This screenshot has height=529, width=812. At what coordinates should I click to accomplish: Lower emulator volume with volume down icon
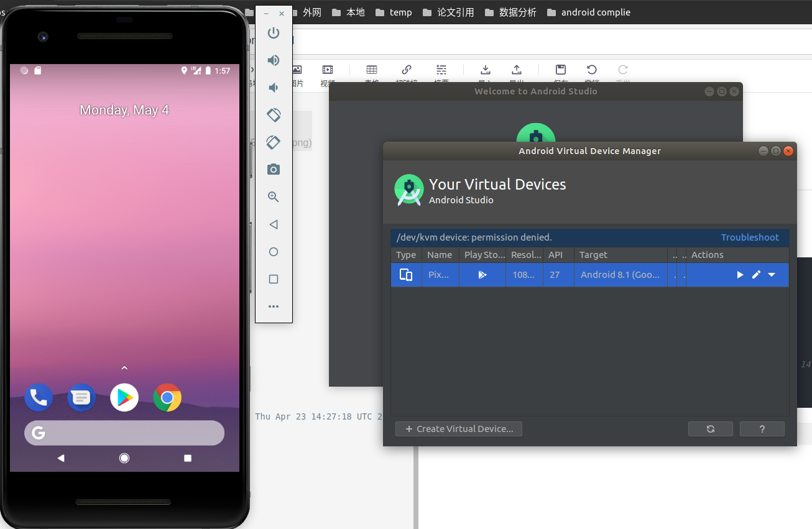point(274,88)
